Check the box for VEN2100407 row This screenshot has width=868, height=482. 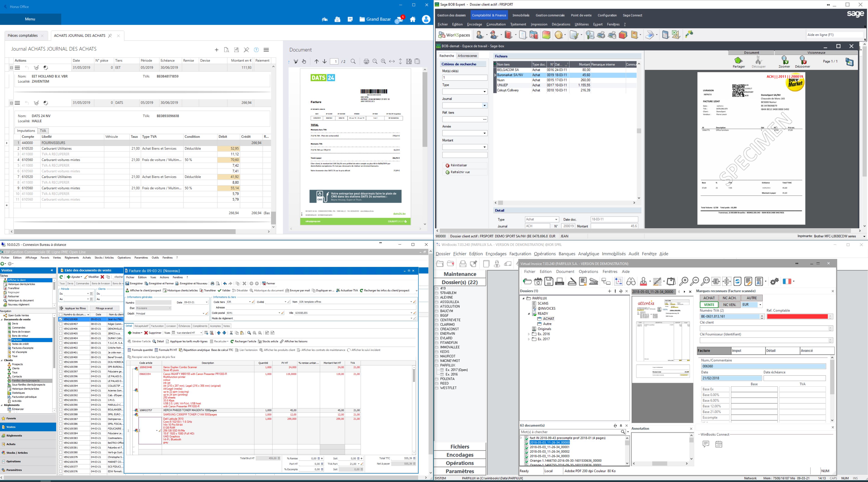click(61, 324)
